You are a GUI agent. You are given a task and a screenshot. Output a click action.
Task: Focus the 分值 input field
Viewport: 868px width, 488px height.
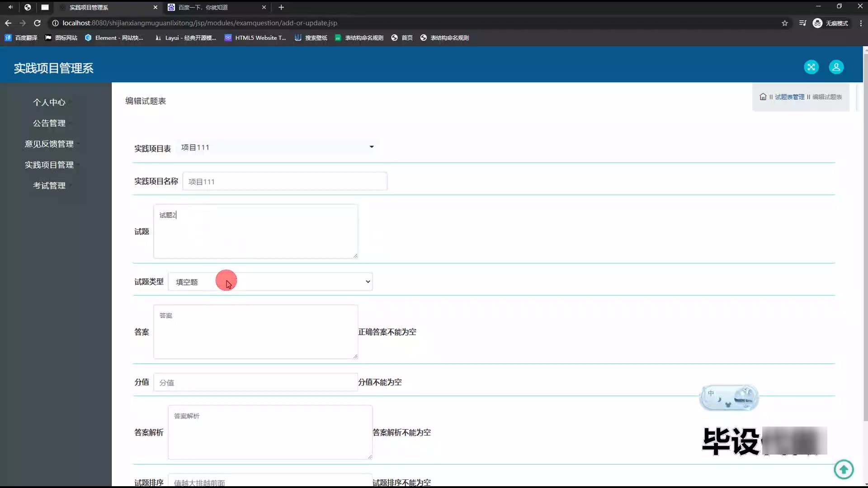click(256, 382)
